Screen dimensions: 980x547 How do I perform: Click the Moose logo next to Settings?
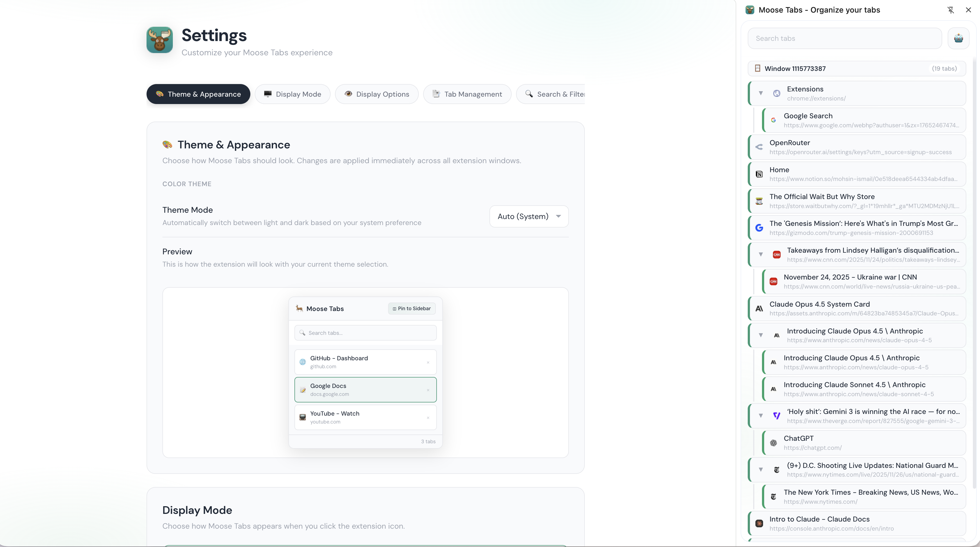[159, 40]
